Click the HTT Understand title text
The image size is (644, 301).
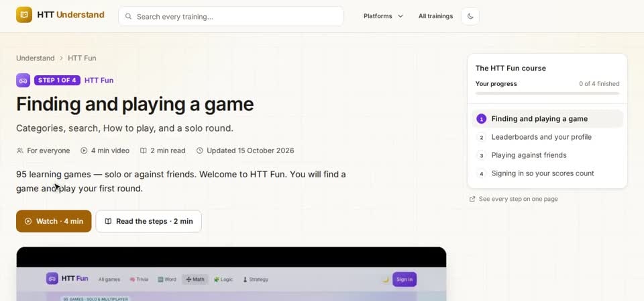(70, 15)
